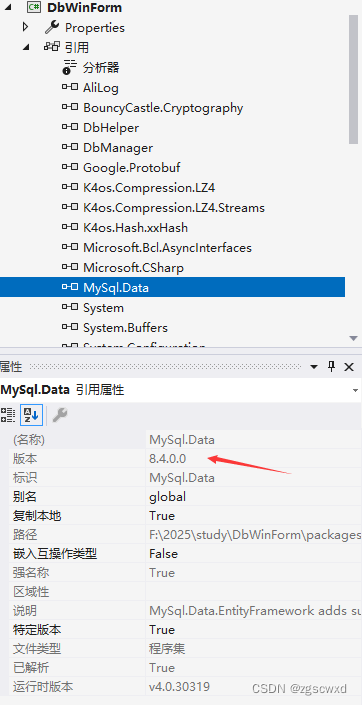Select the K4os.Compression.LZ4.Streams reference

(174, 208)
